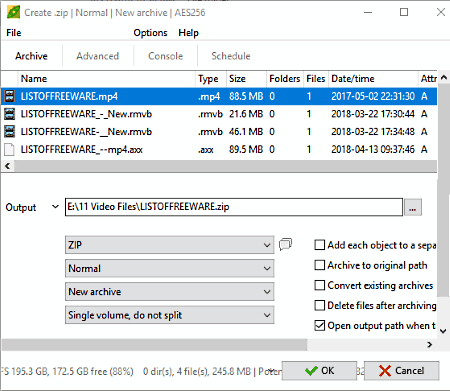The image size is (450, 391).
Task: Click the file list's left scroll arrow
Action: coord(8,166)
